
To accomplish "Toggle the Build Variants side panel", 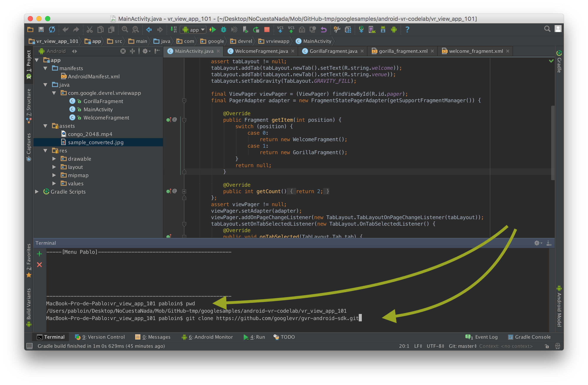I will click(x=29, y=307).
